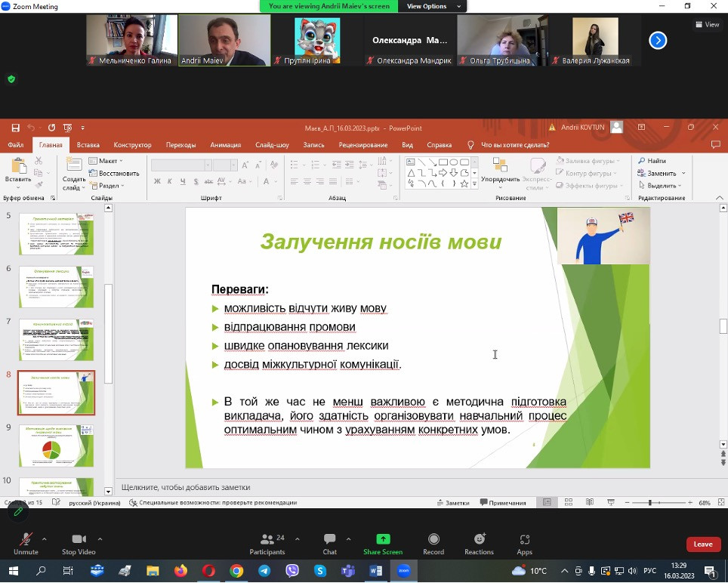
Task: Open the Анимация ribbon tab
Action: coord(225,145)
